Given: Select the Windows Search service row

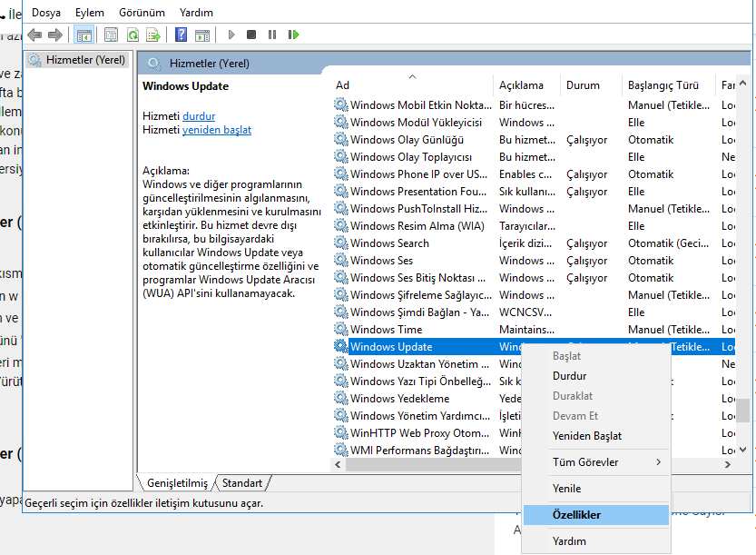Looking at the screenshot, I should point(389,243).
